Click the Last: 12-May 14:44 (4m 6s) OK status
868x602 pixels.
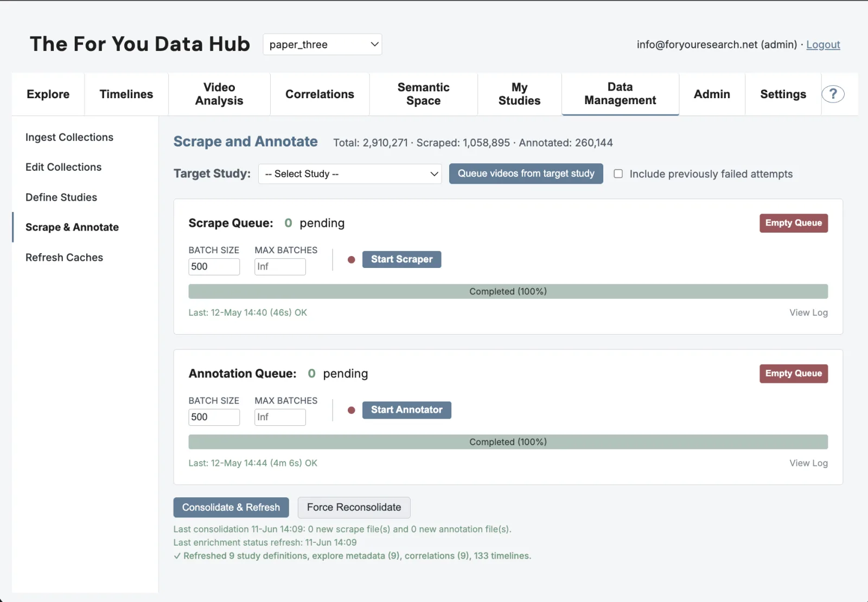click(253, 463)
